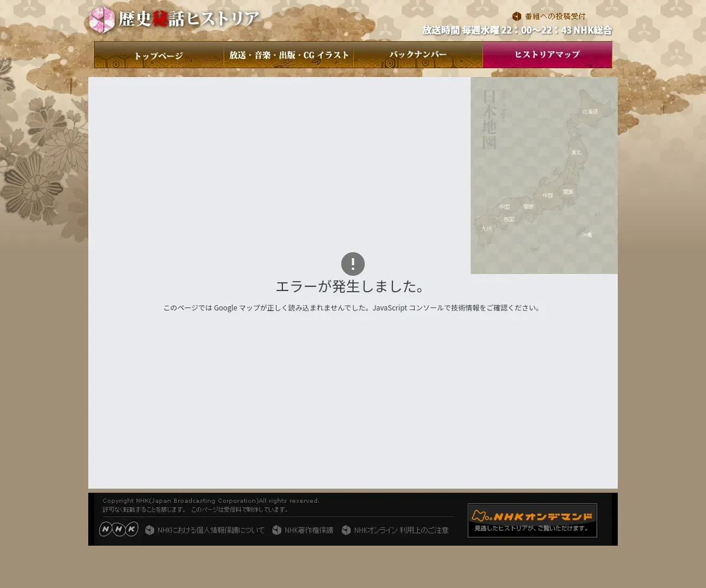Click the exclamation error icon
The height and width of the screenshot is (588, 706).
pyautogui.click(x=353, y=264)
